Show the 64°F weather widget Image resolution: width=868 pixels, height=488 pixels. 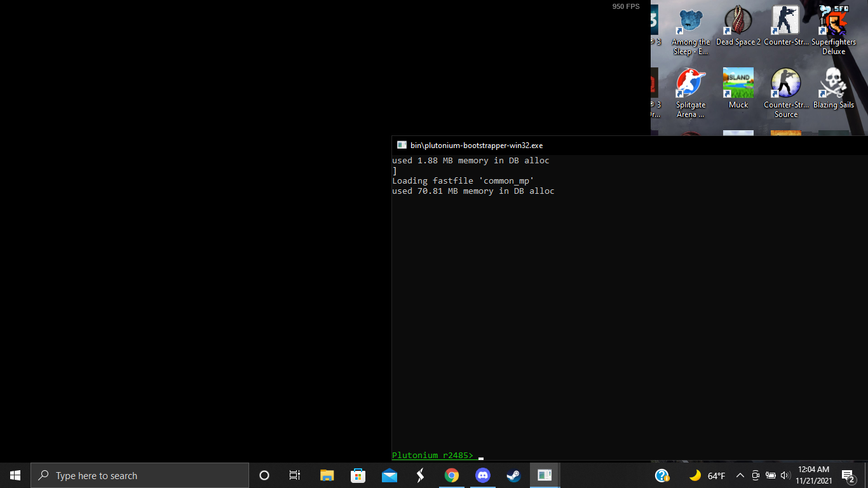[x=707, y=475]
